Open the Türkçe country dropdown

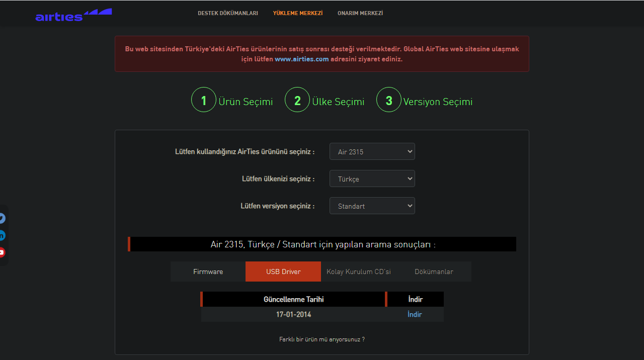point(372,178)
